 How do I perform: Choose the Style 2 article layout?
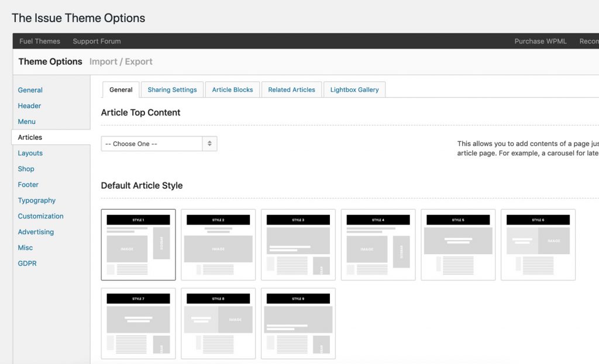[218, 245]
